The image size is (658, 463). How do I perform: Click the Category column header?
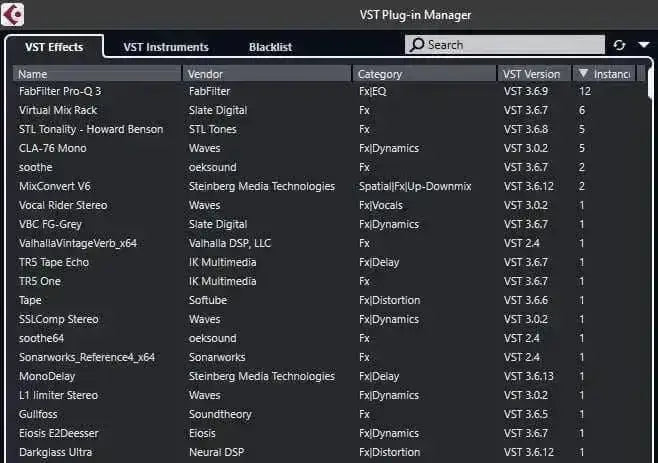[424, 74]
